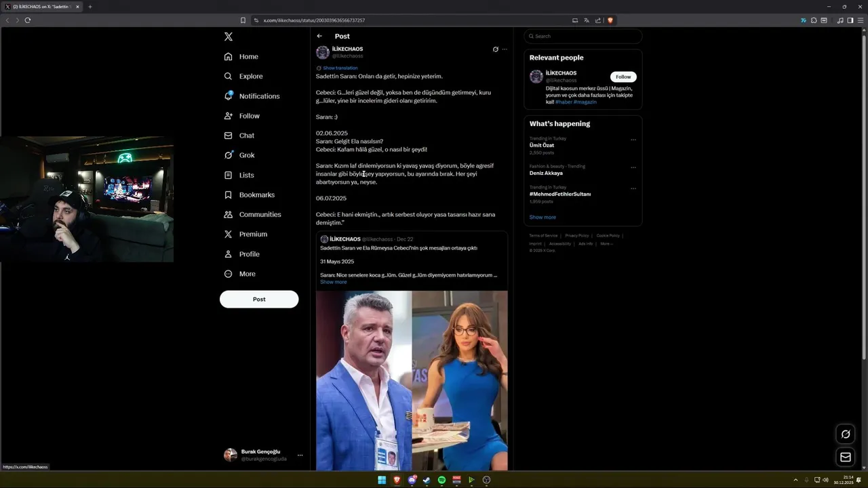Open the browser hamburger menu

[860, 20]
